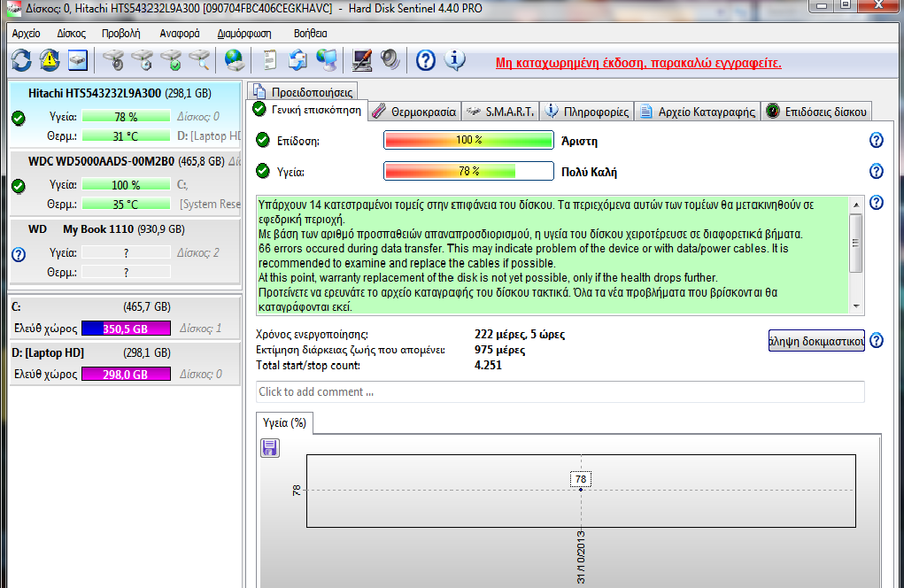Click the C: free space 350,5 GB bar
The height and width of the screenshot is (588, 904).
pyautogui.click(x=127, y=329)
